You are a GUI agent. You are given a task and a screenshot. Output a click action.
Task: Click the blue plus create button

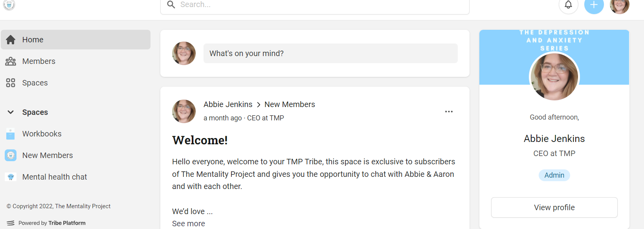(x=594, y=5)
